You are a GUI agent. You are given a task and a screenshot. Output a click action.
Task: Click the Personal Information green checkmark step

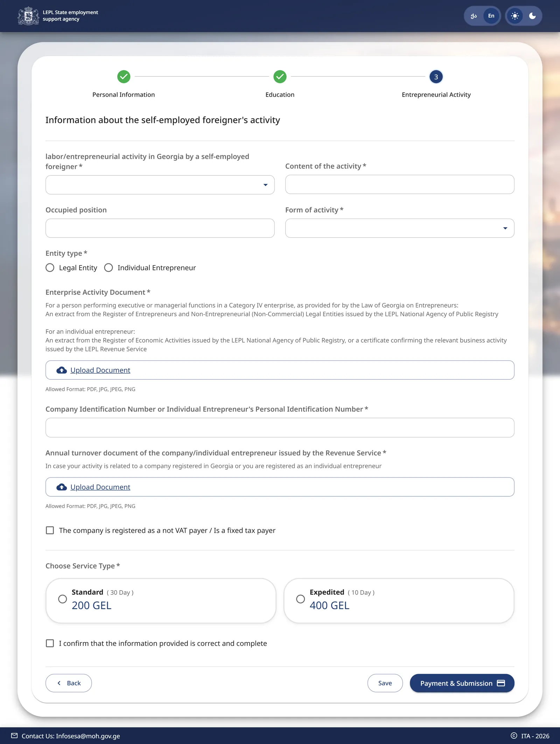(x=124, y=76)
